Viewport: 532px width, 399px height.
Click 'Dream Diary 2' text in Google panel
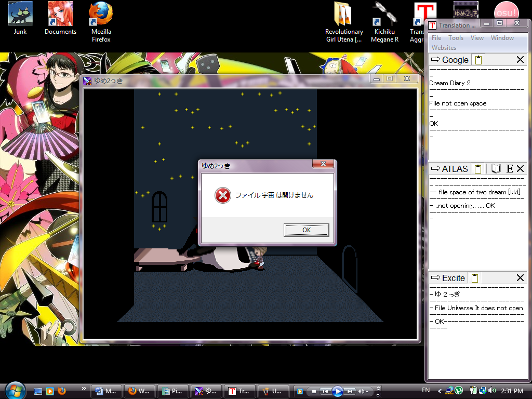click(x=449, y=83)
